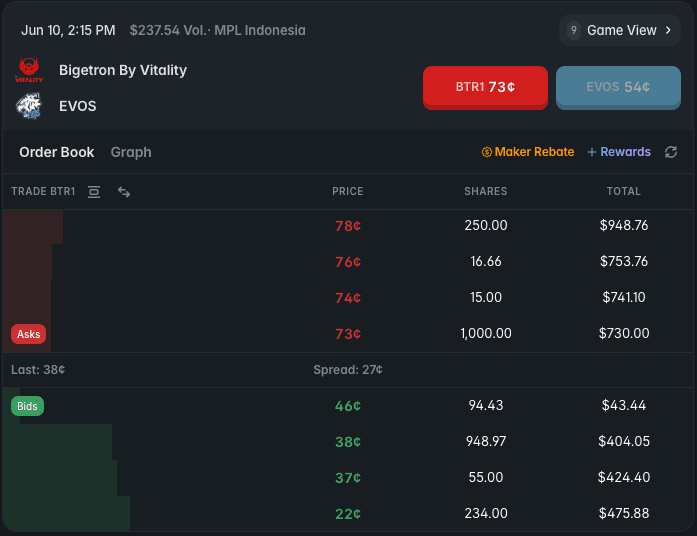Image resolution: width=697 pixels, height=536 pixels.
Task: Click the Asks label badge
Action: 28,334
